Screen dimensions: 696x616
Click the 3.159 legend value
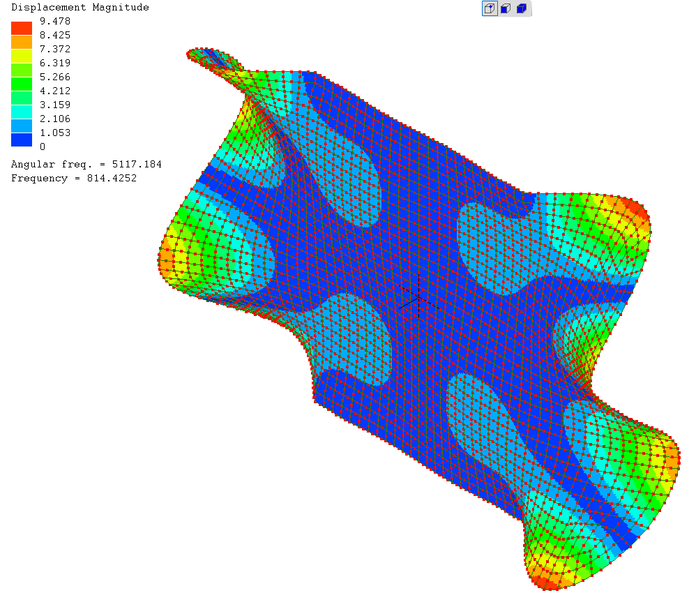[55, 105]
